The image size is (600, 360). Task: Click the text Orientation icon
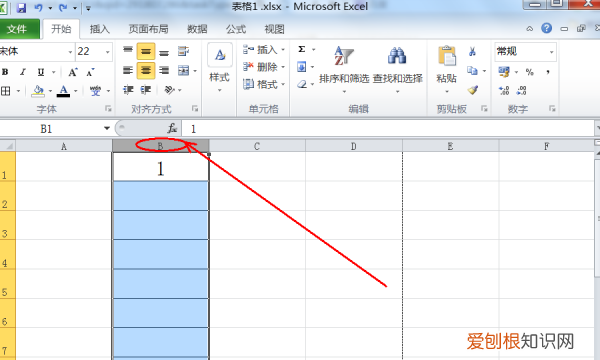(169, 90)
